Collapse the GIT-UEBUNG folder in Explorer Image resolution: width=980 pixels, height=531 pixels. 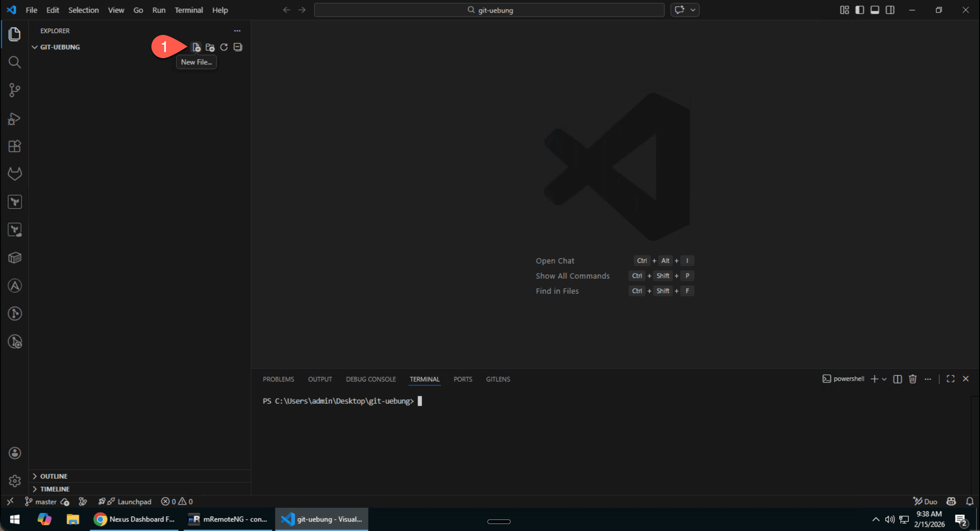pos(35,47)
